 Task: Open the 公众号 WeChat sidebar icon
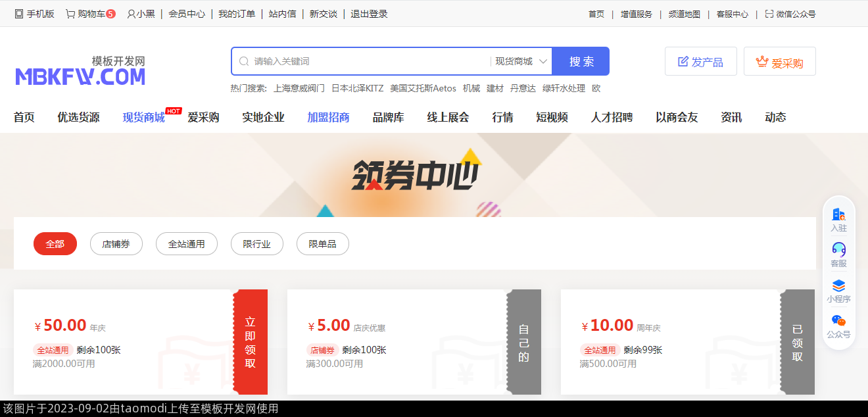pos(838,321)
